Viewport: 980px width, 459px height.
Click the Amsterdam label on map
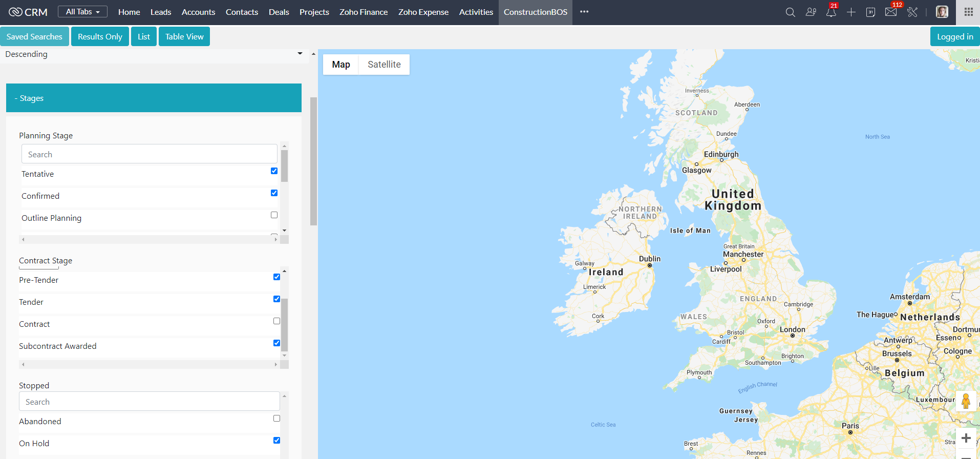(910, 297)
